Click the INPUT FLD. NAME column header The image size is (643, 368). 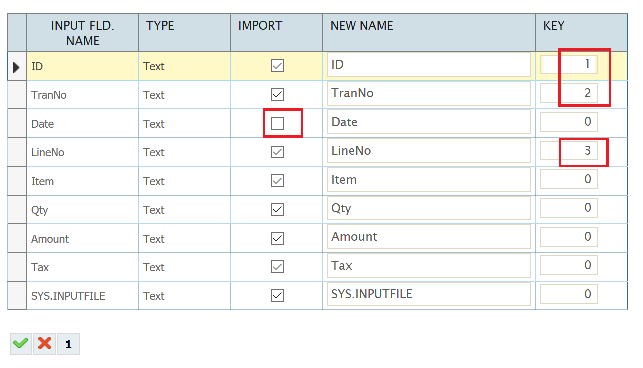[82, 32]
